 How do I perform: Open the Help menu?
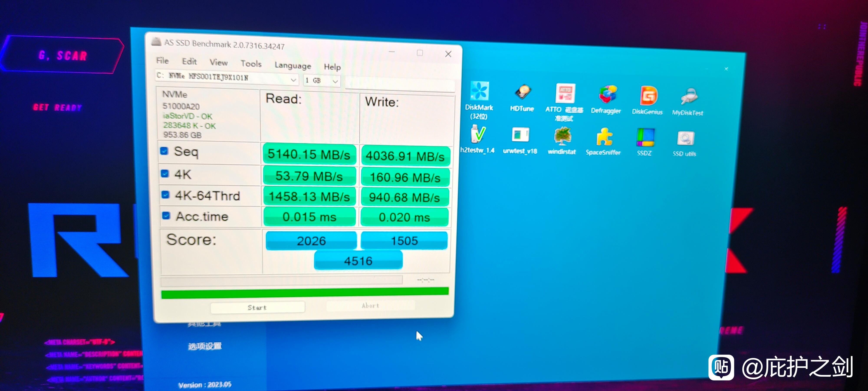pos(332,67)
